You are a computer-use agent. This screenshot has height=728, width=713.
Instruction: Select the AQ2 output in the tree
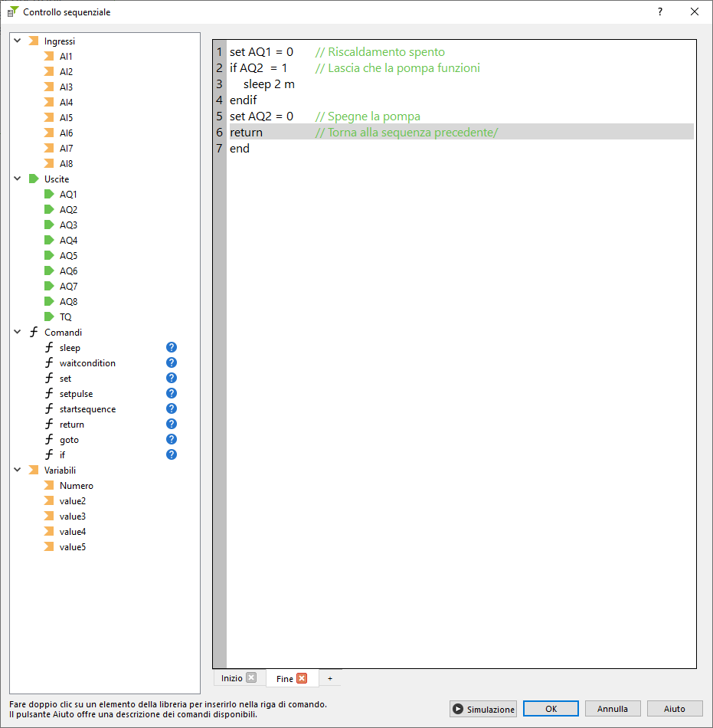point(68,209)
